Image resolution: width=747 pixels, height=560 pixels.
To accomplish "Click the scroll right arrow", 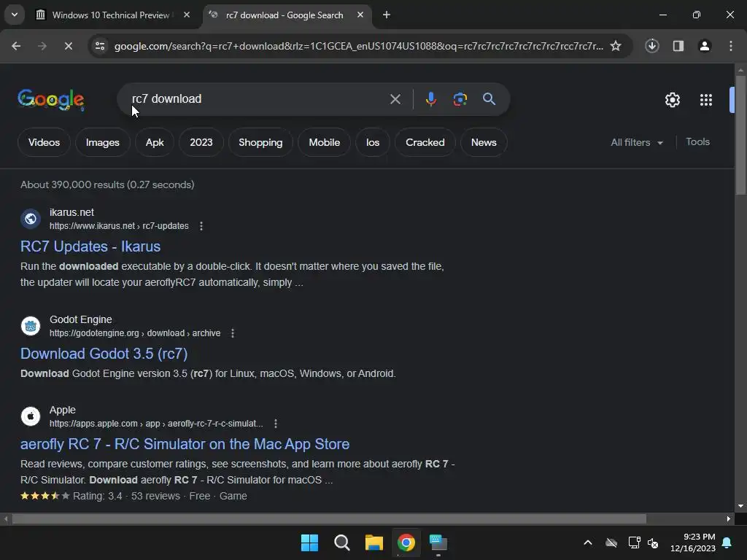I will tap(729, 518).
